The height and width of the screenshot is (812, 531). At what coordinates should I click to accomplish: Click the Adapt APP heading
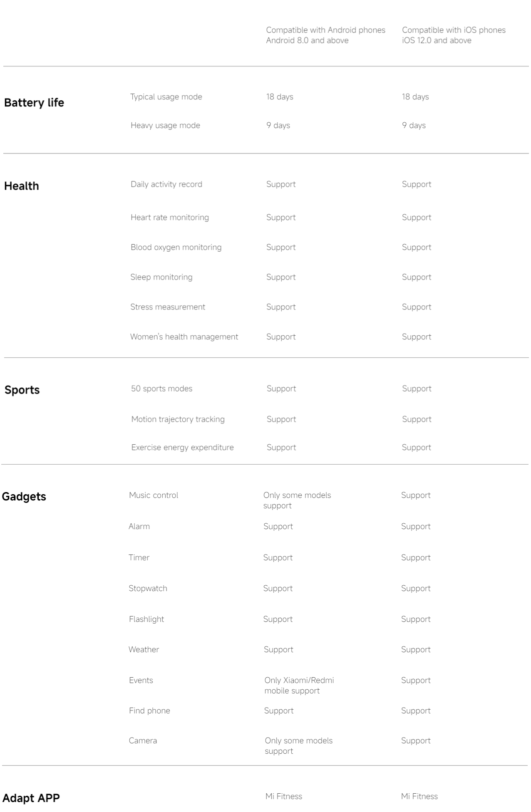[x=31, y=798]
